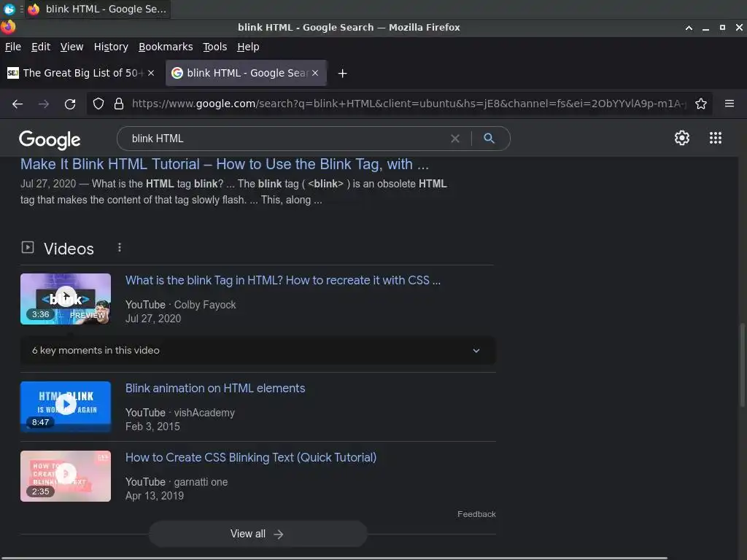Open the File menu
747x560 pixels.
13,47
